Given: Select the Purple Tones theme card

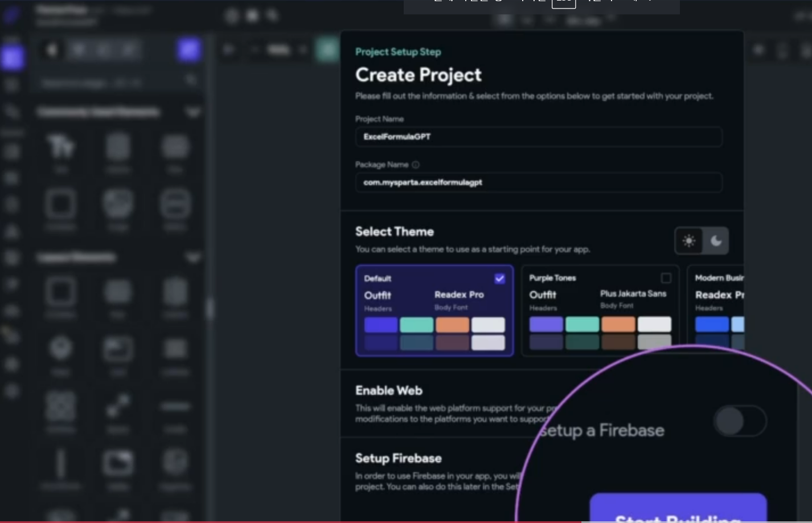Looking at the screenshot, I should pos(600,310).
